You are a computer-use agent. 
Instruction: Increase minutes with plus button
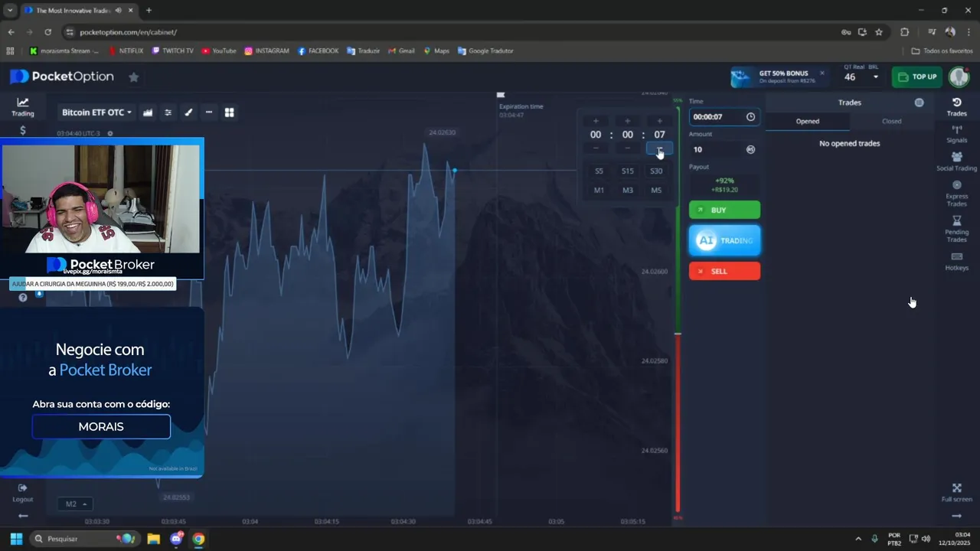(x=628, y=121)
